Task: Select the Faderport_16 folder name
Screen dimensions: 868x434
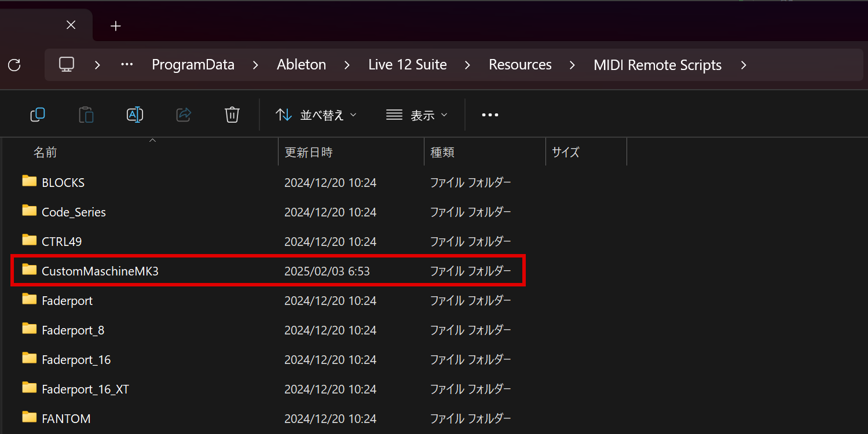Action: pyautogui.click(x=76, y=359)
